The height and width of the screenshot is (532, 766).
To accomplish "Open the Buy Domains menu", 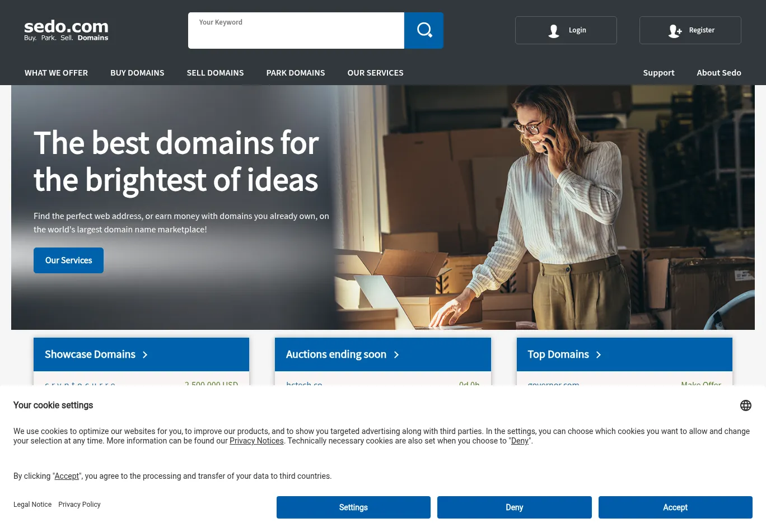I will 137,73.
